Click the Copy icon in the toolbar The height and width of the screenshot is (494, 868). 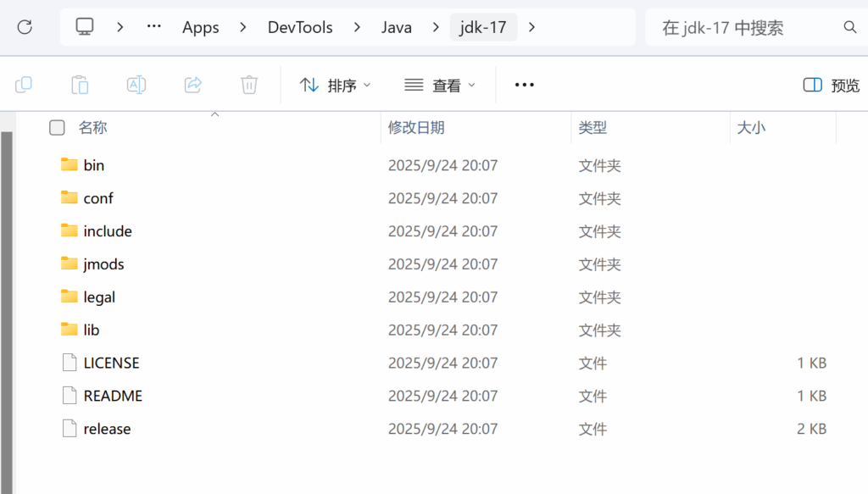tap(23, 84)
